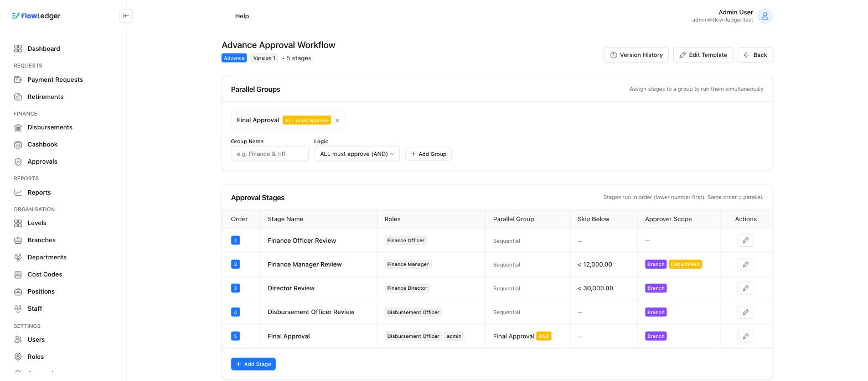
Task: Click the Department scope badge
Action: pyautogui.click(x=685, y=264)
